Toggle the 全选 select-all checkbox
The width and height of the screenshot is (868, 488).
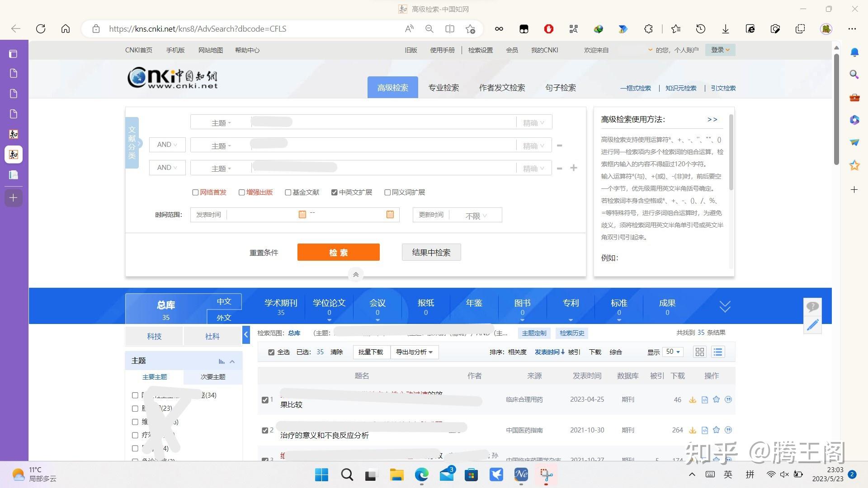271,352
